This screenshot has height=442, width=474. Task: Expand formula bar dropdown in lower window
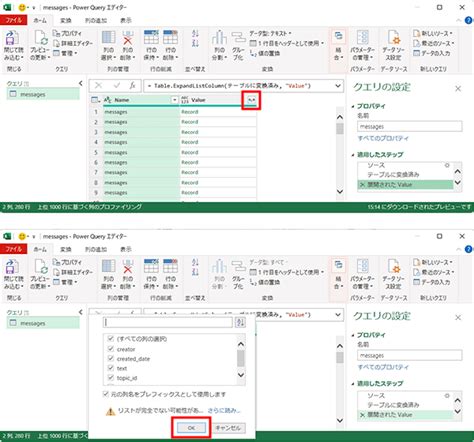(x=338, y=315)
